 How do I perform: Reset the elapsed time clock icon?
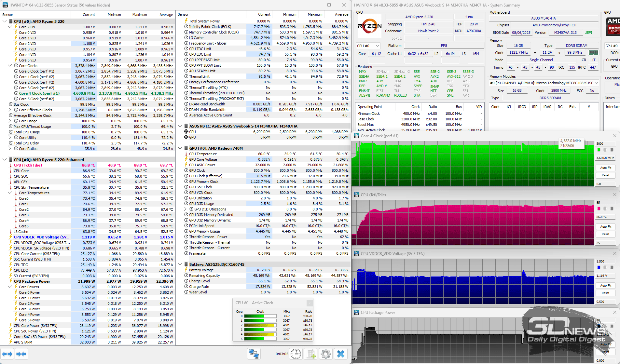pos(296,354)
